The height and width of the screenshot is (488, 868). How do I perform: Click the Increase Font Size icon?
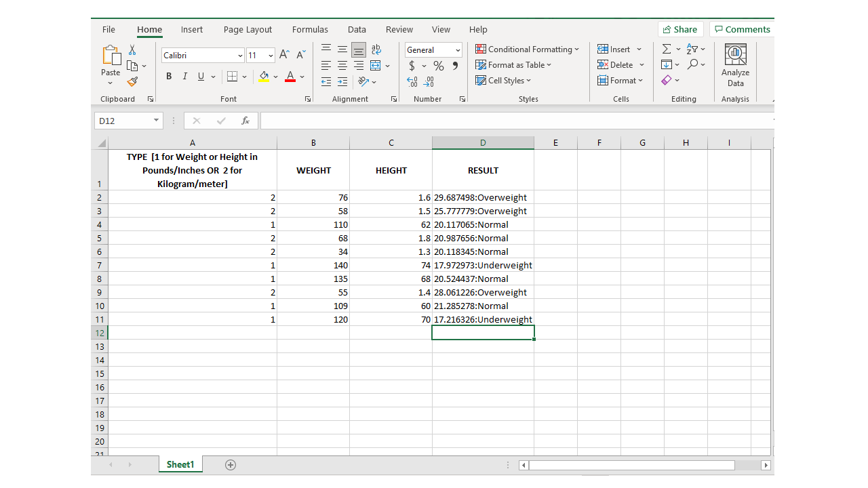(284, 55)
